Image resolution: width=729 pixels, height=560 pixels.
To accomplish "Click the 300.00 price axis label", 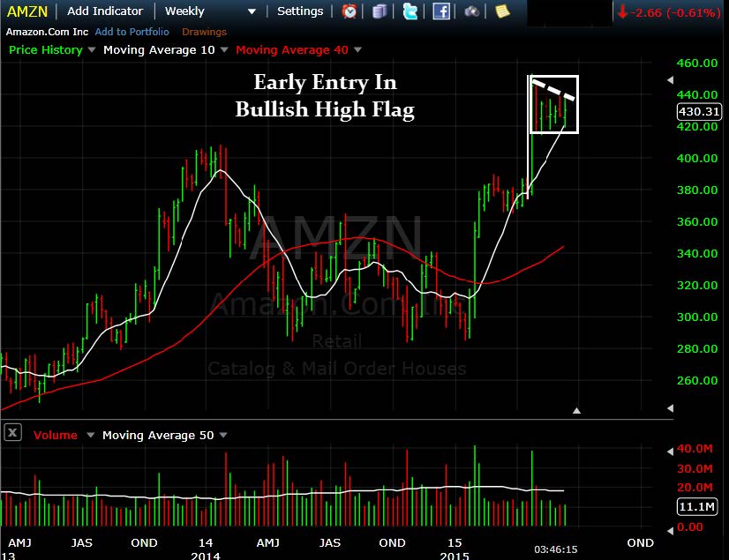I will (x=697, y=317).
